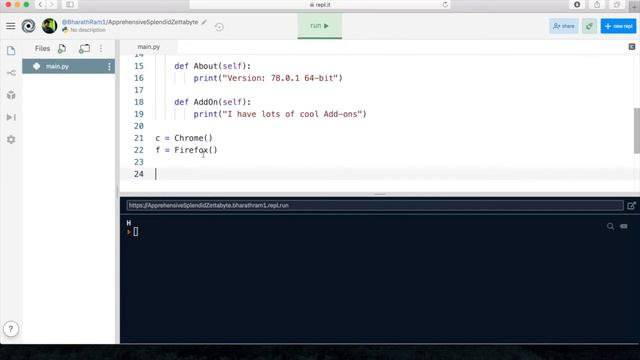Click the Safari share icon
Image resolution: width=640 pixels, height=360 pixels.
click(x=597, y=4)
